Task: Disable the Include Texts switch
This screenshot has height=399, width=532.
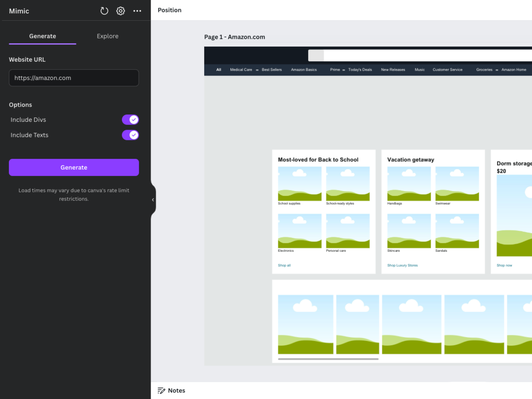Action: 130,135
